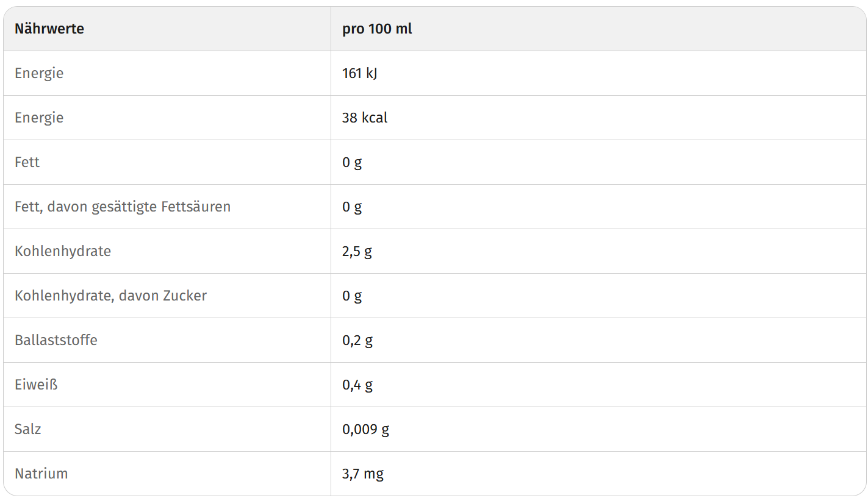Select Kohlenhydrate, davon Zucker label
868x498 pixels.
110,296
